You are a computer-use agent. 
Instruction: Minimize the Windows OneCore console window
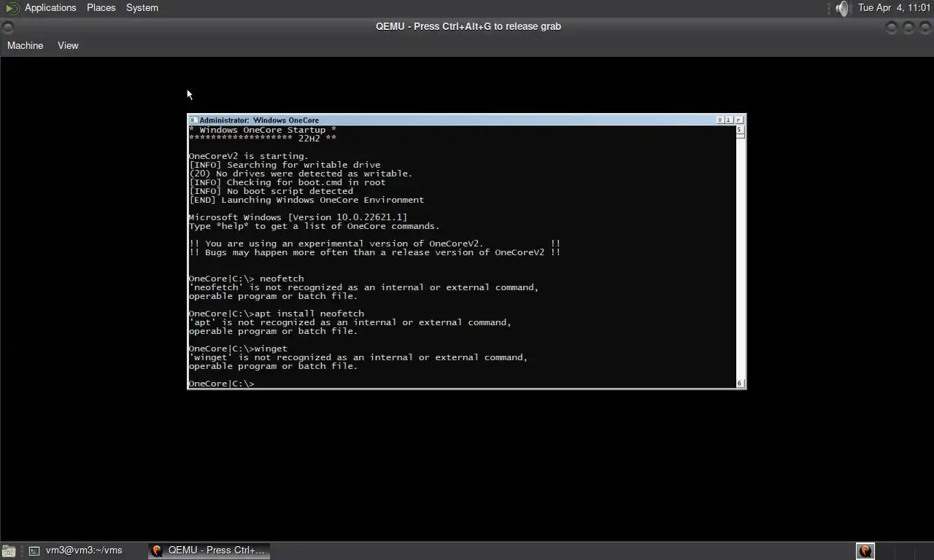pos(720,120)
